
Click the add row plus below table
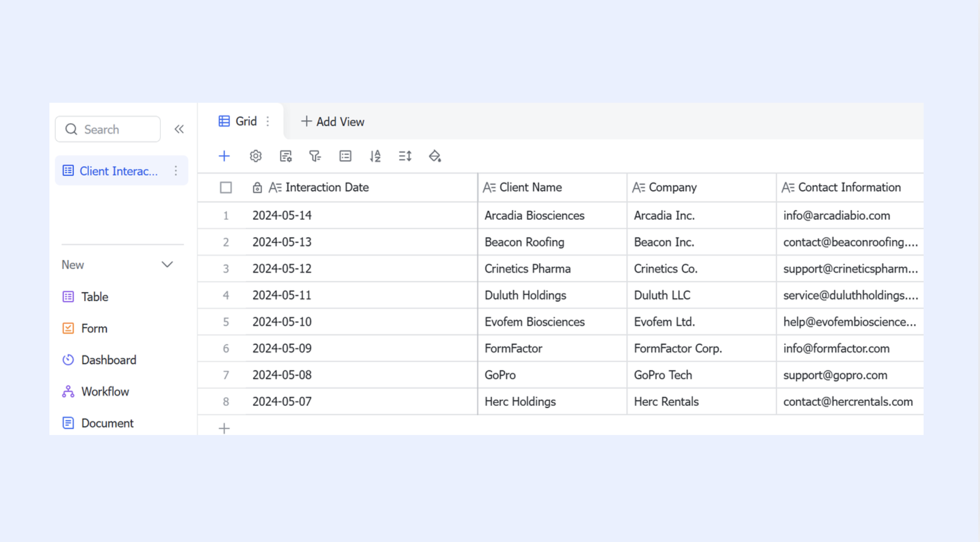tap(224, 428)
